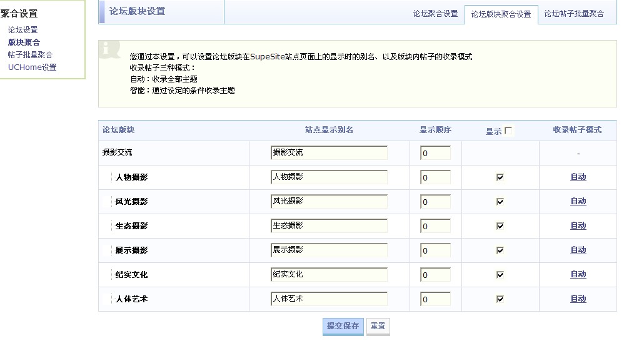Image resolution: width=644 pixels, height=351 pixels.
Task: Click 论坛版块 column header
Action: coord(118,130)
